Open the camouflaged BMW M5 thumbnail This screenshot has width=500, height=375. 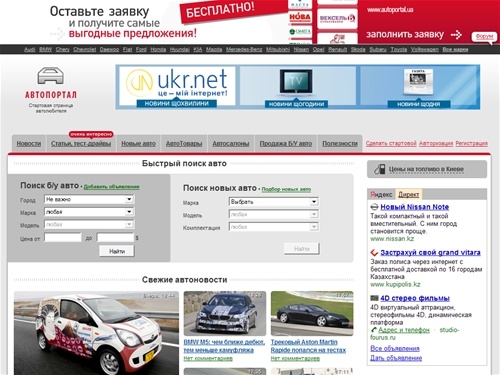pos(225,313)
